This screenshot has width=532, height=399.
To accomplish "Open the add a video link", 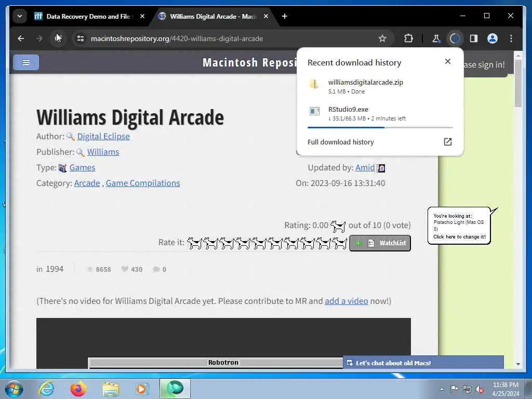I will pyautogui.click(x=347, y=301).
